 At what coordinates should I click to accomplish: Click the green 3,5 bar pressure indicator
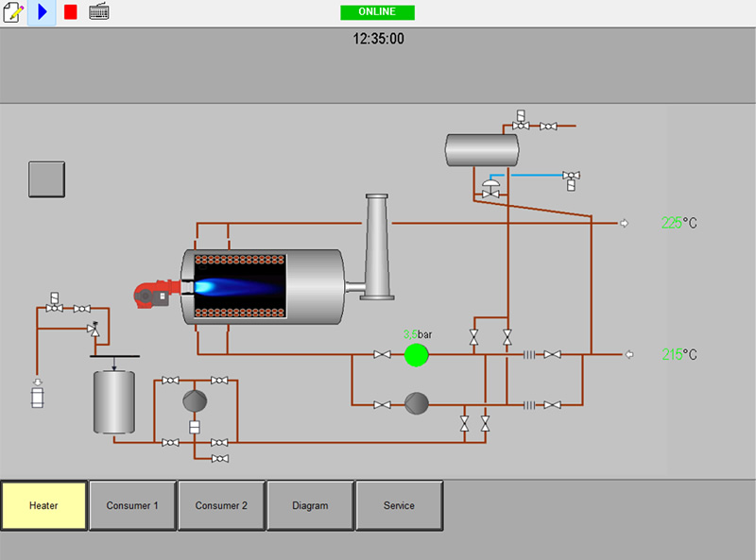point(416,355)
